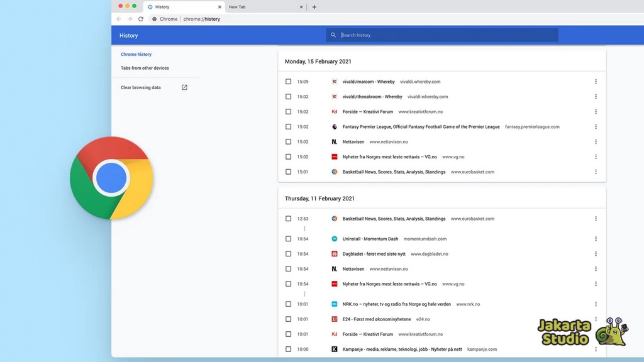This screenshot has height=362, width=644.
Task: Switch to the New Tab tab
Action: tap(266, 7)
